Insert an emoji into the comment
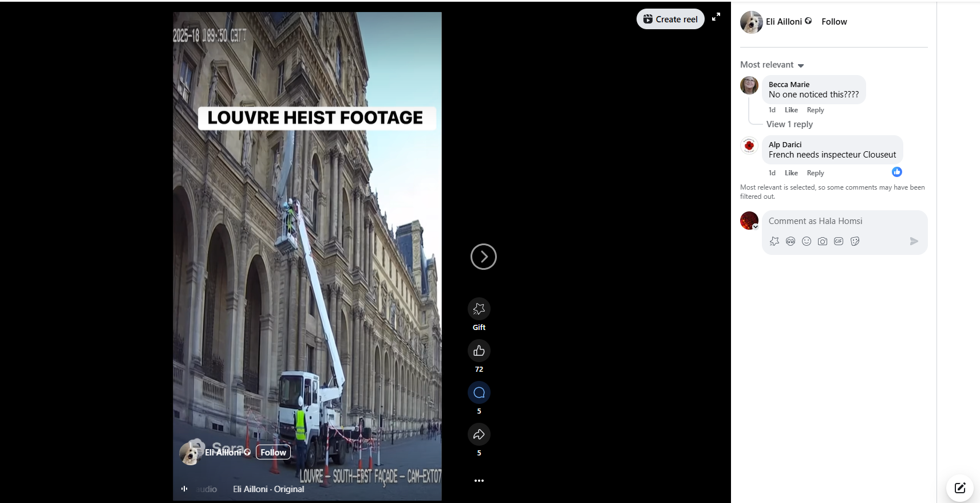The width and height of the screenshot is (980, 503). 807,241
